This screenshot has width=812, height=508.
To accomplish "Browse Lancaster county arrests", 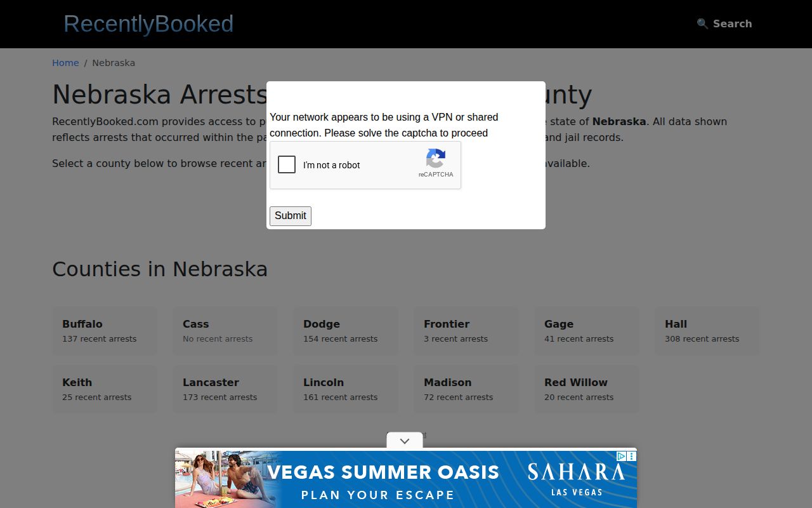I will point(225,389).
